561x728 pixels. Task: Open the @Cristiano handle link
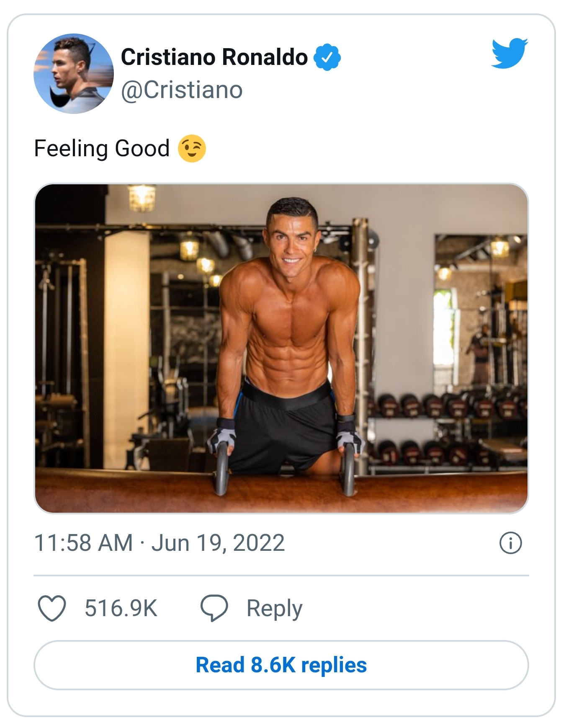[x=182, y=90]
